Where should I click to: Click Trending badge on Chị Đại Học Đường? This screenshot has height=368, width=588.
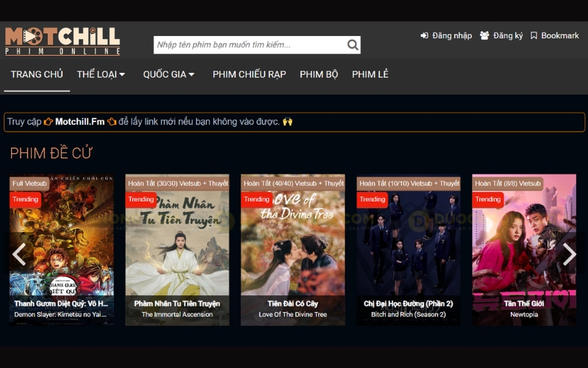373,199
